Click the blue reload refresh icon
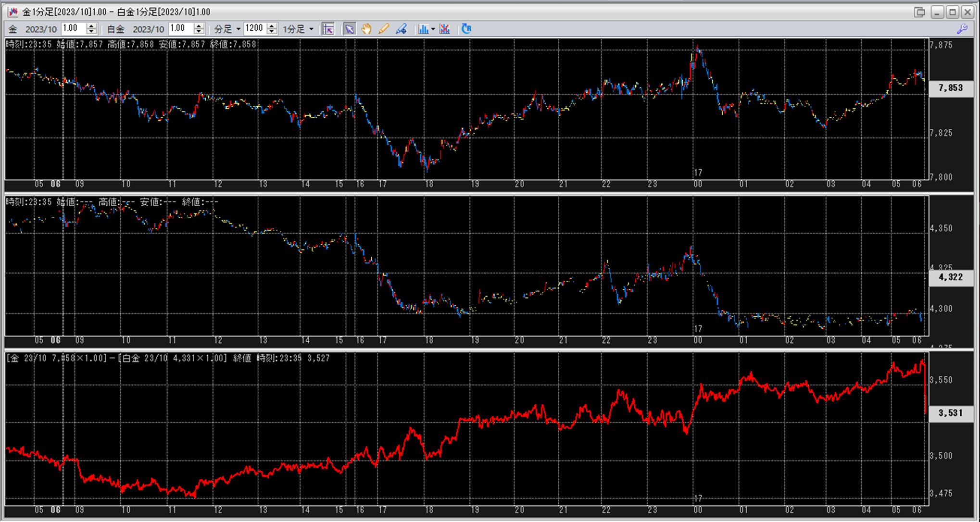Screen dimensions: 980x522 point(466,29)
